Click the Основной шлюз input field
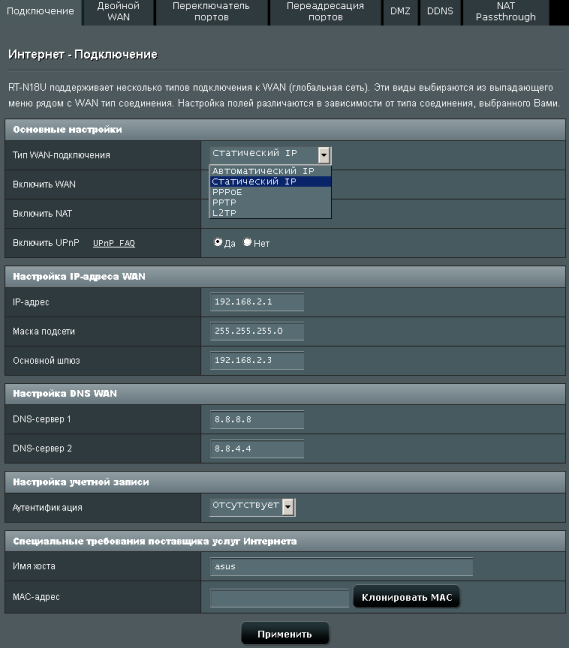This screenshot has height=648, width=569. (x=257, y=361)
